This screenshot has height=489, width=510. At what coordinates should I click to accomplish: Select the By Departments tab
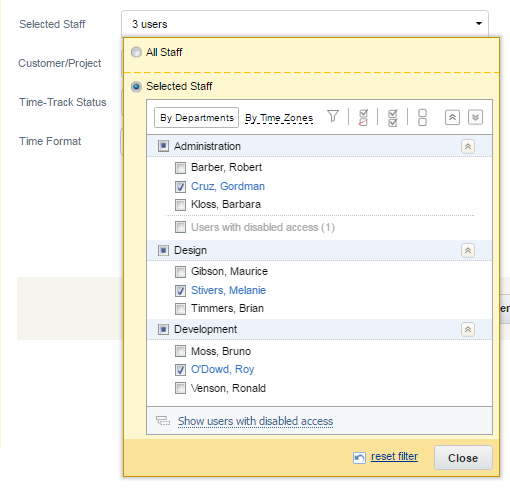coord(196,117)
